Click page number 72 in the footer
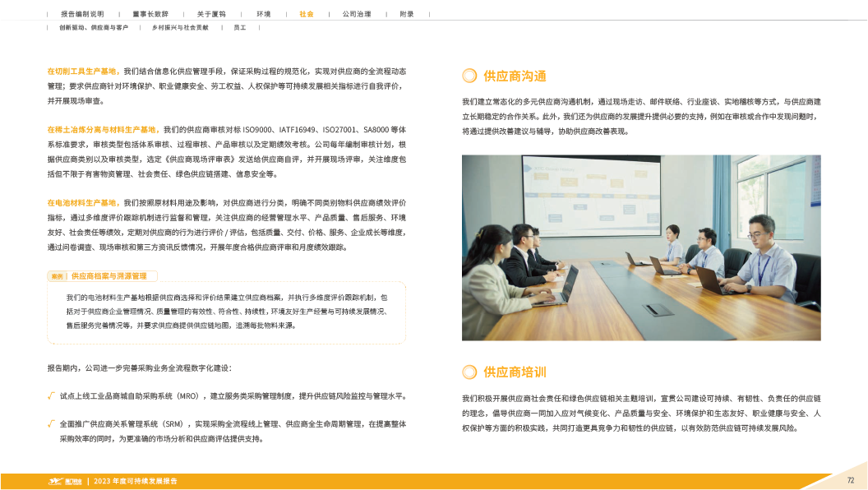The image size is (868, 490). (851, 479)
